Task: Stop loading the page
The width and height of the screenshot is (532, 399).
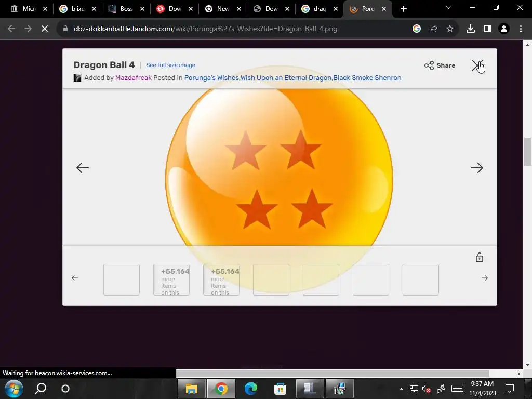Action: pos(45,29)
